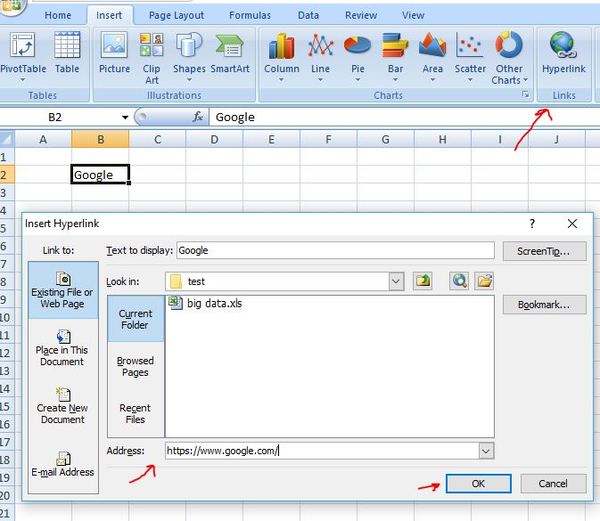Click the Address input field
The image size is (600, 521).
[322, 451]
